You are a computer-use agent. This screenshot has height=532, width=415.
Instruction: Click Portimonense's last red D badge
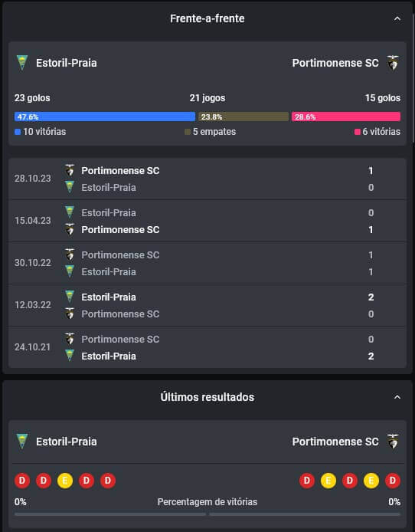pyautogui.click(x=393, y=481)
